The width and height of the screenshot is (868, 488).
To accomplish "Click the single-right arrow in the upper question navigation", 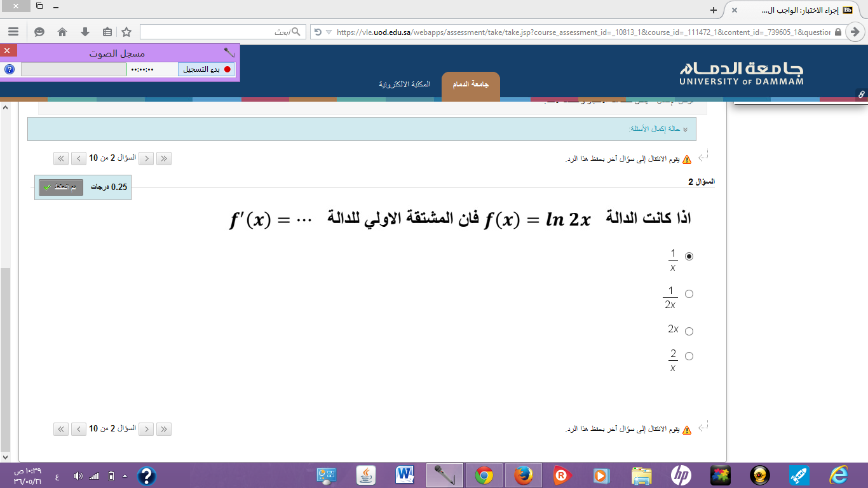I will click(146, 158).
